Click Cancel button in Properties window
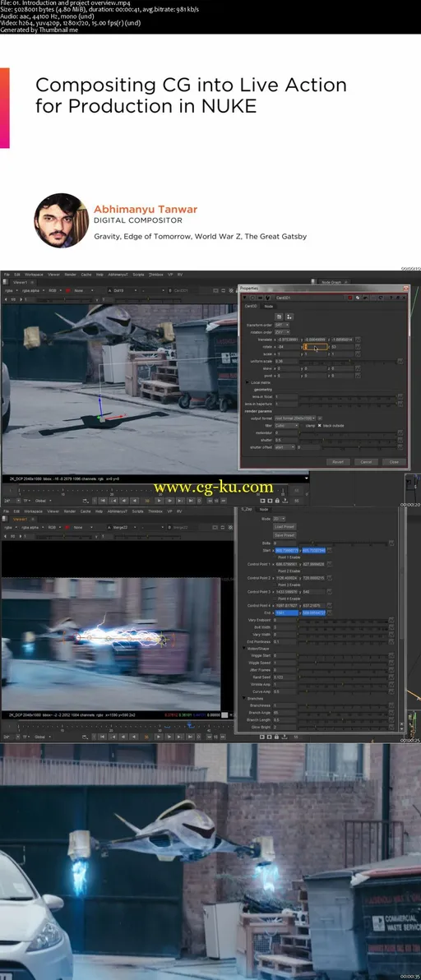The height and width of the screenshot is (980, 421). coord(366,462)
